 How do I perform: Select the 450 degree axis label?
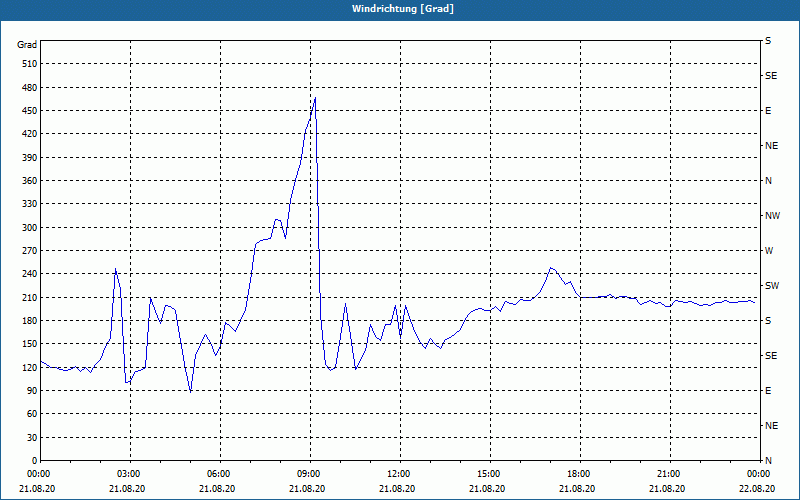coord(30,111)
